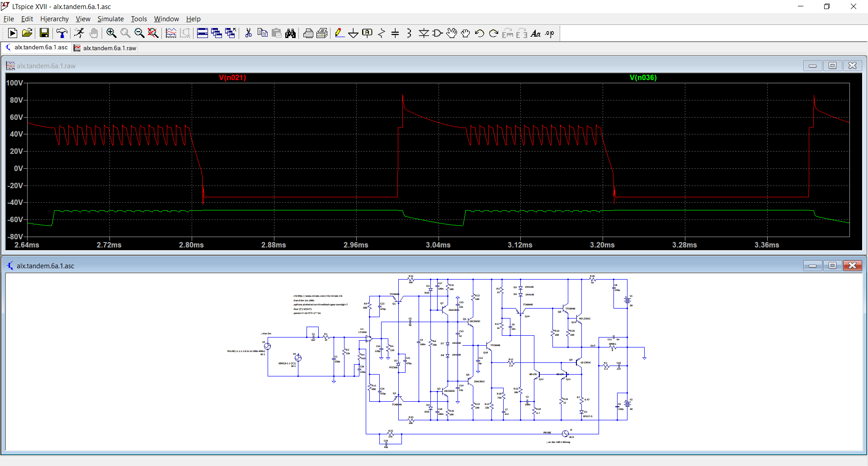
Task: Click the Print icon
Action: tap(308, 33)
